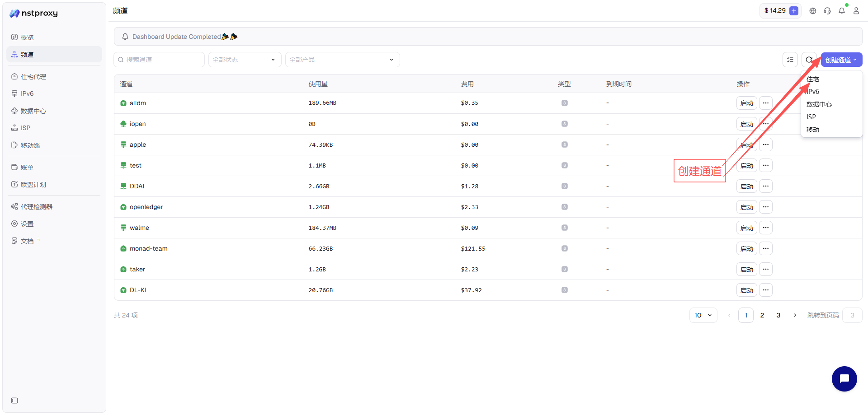Open the user account profile icon
868x415 pixels.
pyautogui.click(x=856, y=11)
